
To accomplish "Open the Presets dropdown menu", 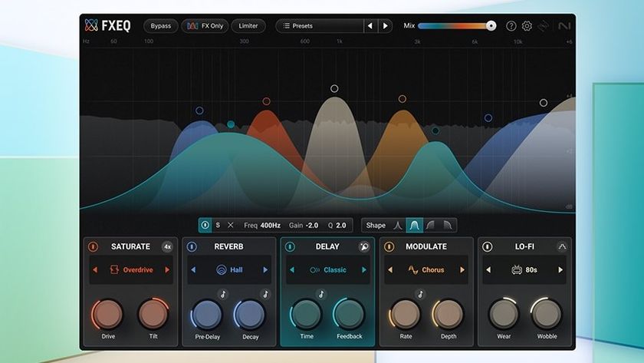I will tap(320, 26).
